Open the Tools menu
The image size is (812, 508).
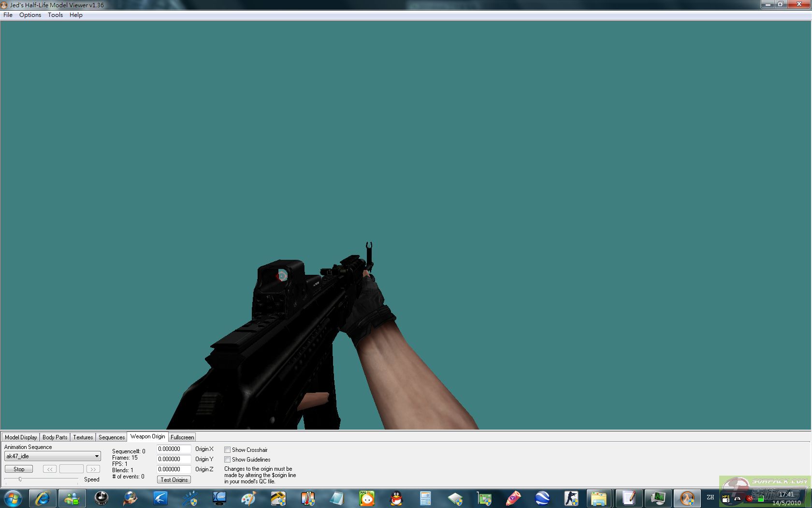coord(55,15)
